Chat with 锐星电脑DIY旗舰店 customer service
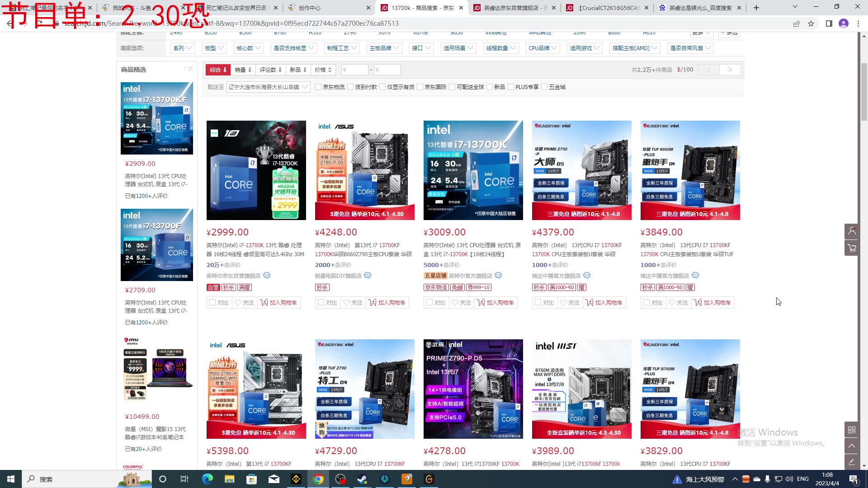 pyautogui.click(x=368, y=276)
